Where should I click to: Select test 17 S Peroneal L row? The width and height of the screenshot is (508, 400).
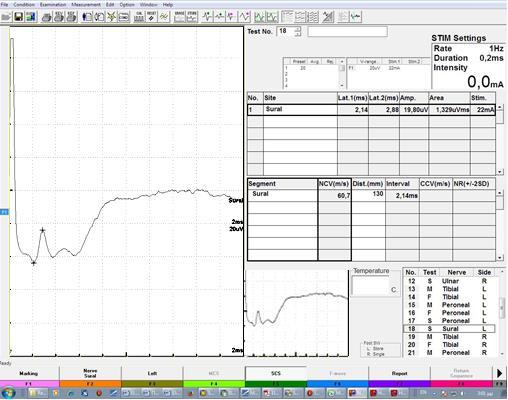449,321
